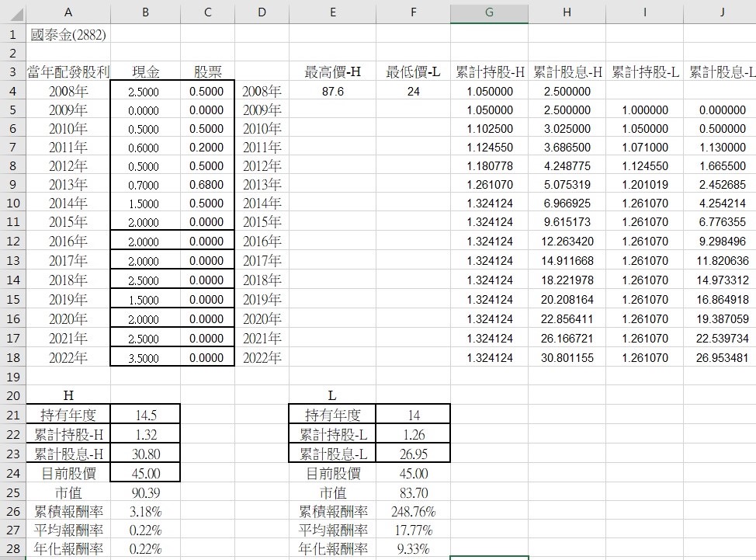Select cell with 國泰金(2882) title
The image size is (756, 560).
click(x=68, y=35)
